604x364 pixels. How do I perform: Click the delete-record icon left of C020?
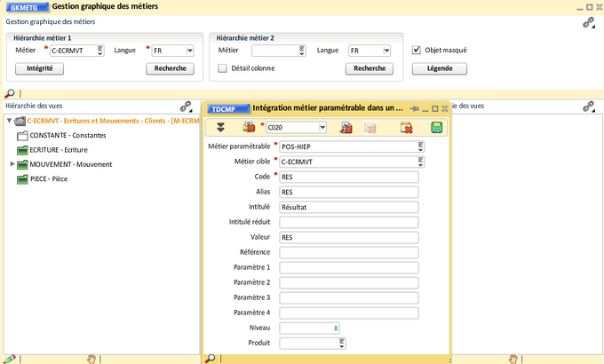pyautogui.click(x=249, y=128)
